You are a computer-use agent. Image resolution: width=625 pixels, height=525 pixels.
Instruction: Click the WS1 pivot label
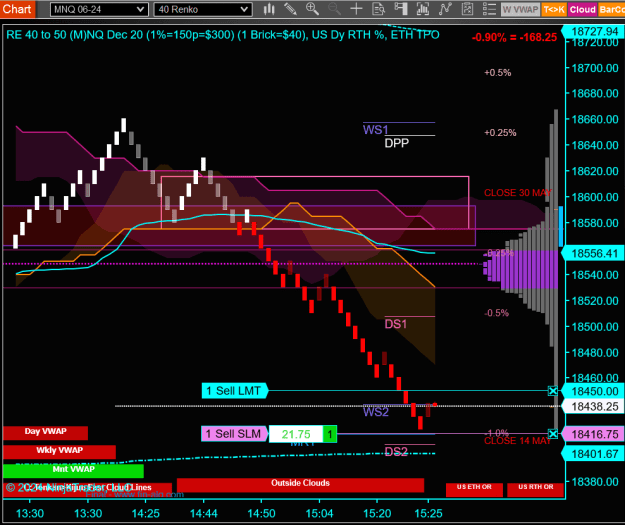pyautogui.click(x=375, y=130)
